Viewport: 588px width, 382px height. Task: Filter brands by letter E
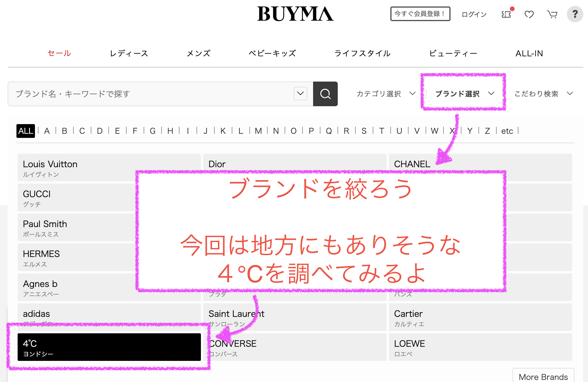click(117, 131)
